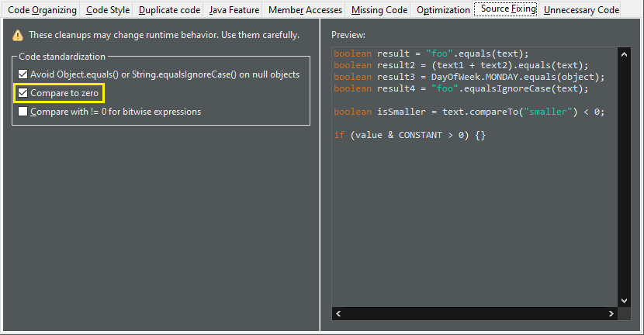Click the preview scroll down arrow
This screenshot has height=335, width=644.
(624, 301)
